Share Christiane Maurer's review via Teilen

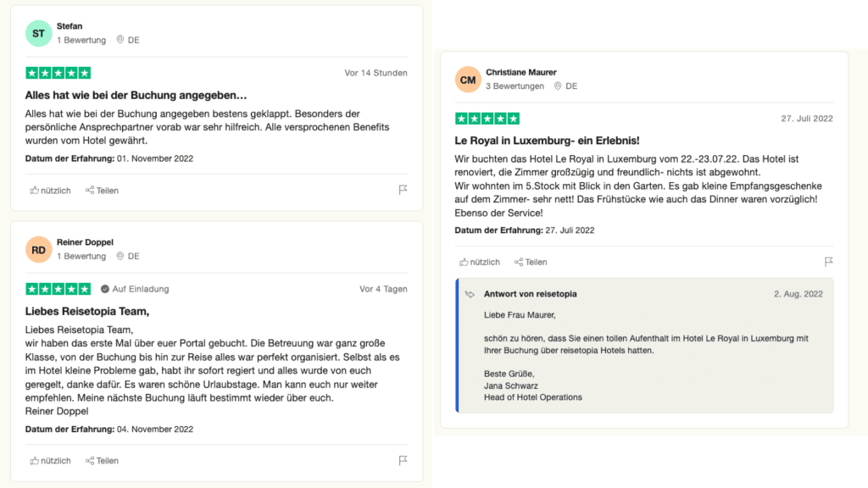[531, 262]
